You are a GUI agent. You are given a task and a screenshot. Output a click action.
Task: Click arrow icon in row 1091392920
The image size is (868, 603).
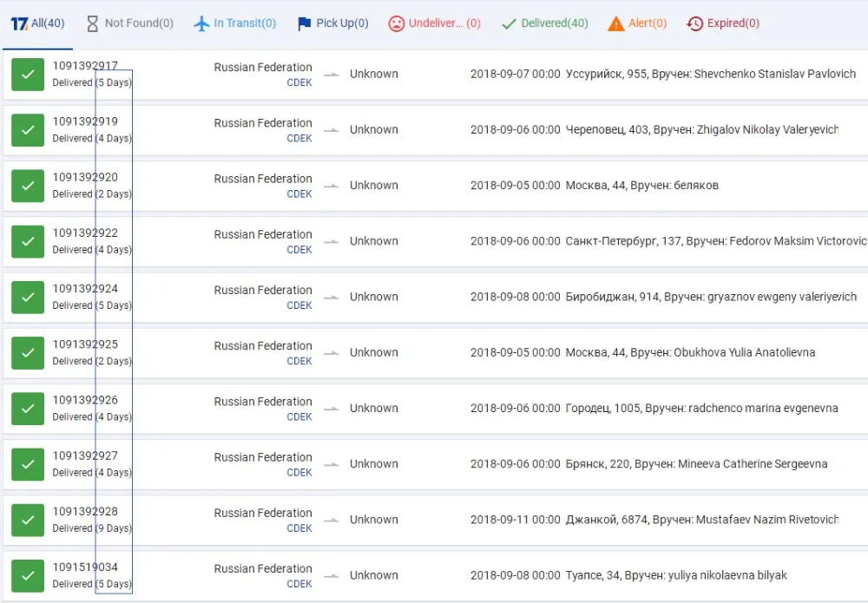click(332, 186)
